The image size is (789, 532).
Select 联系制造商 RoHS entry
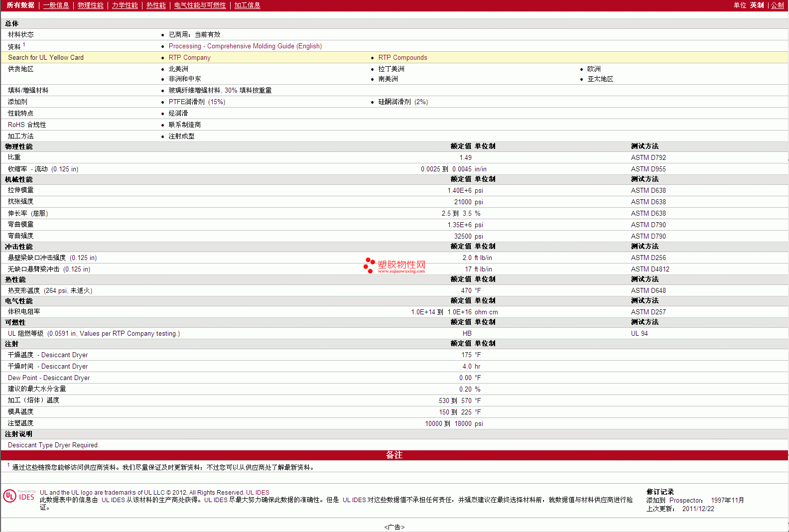[185, 125]
